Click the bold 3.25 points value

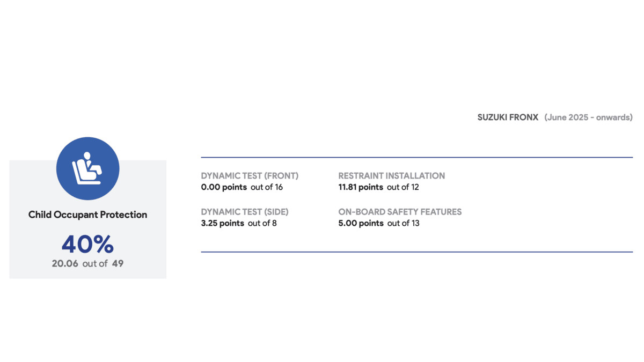tap(222, 223)
